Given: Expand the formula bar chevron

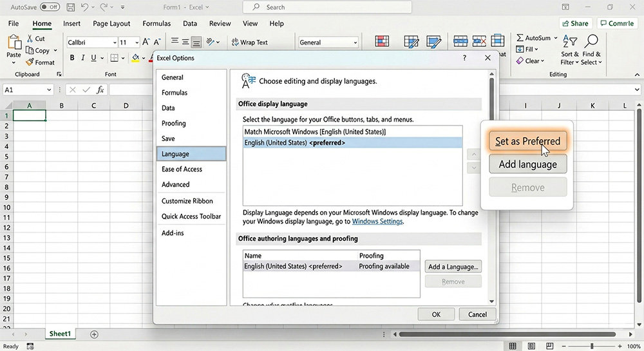Looking at the screenshot, I should pos(637,90).
